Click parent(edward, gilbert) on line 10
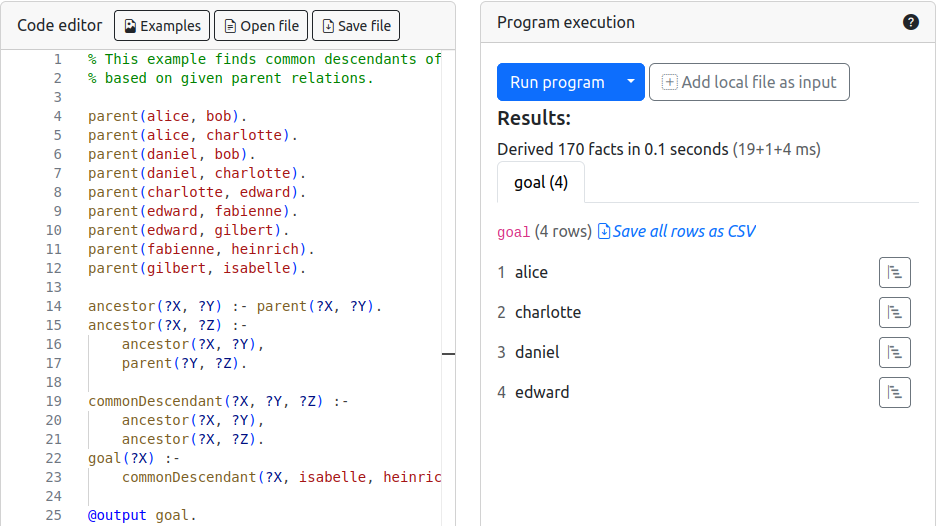937x526 pixels. 188,230
